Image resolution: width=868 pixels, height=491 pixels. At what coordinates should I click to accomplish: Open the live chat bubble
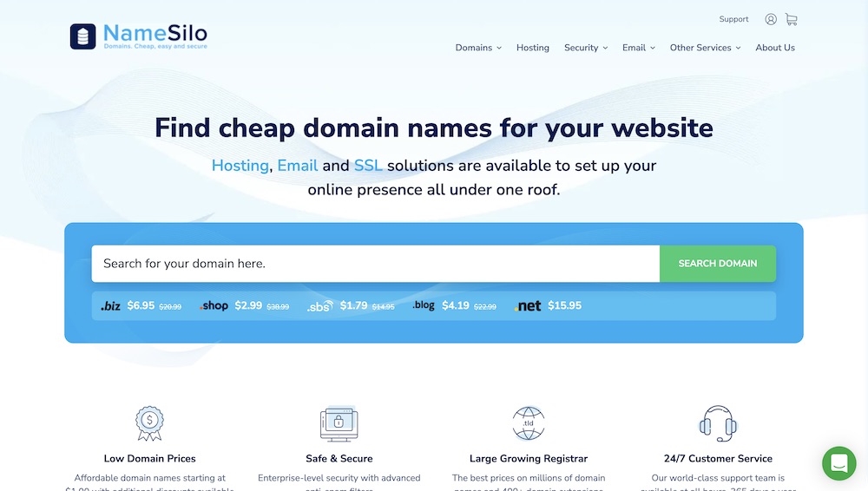tap(838, 463)
